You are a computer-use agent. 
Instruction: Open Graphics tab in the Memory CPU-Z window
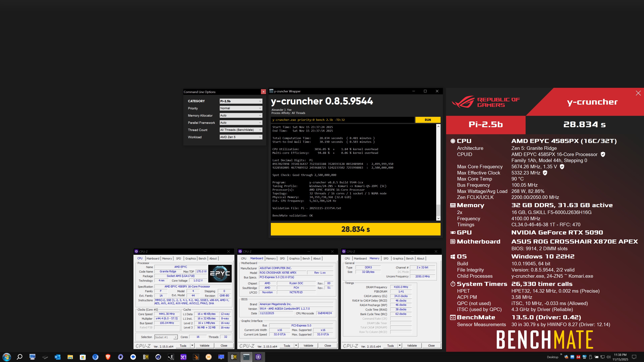398,259
